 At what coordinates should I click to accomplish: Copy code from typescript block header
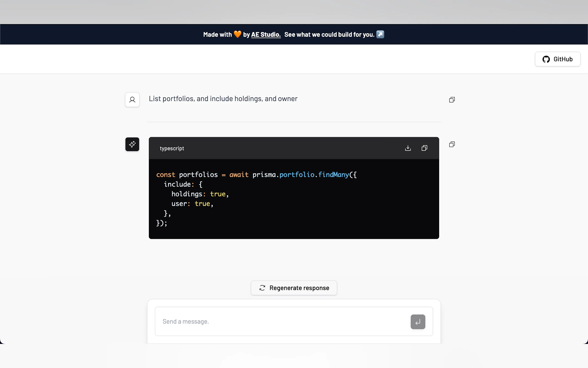point(424,148)
